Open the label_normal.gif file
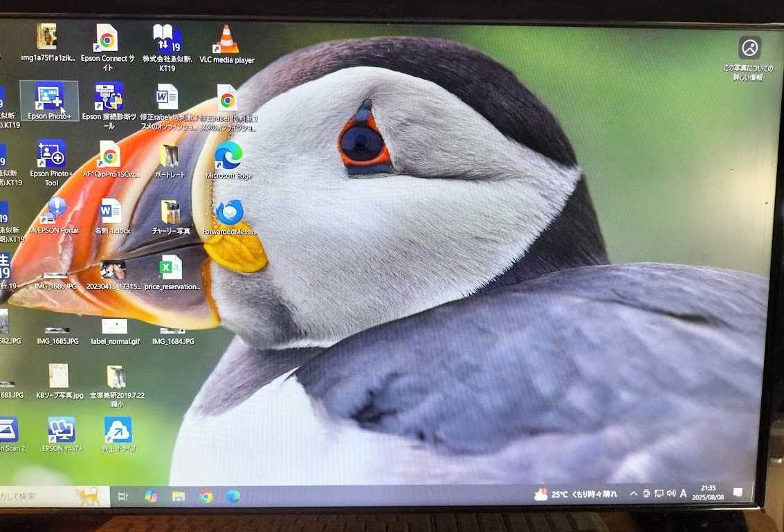Image resolution: width=784 pixels, height=532 pixels. click(114, 327)
